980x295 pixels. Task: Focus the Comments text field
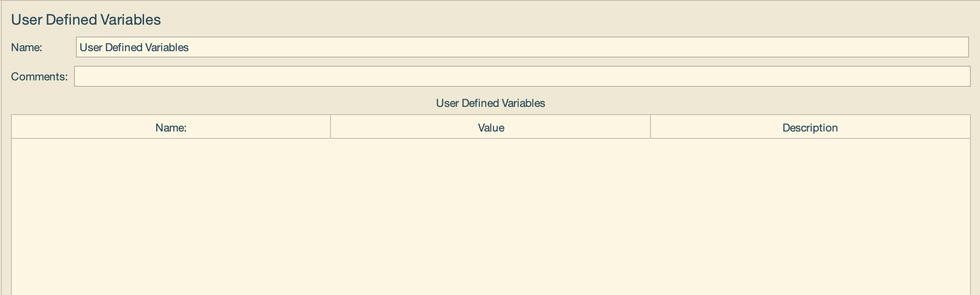pos(521,77)
